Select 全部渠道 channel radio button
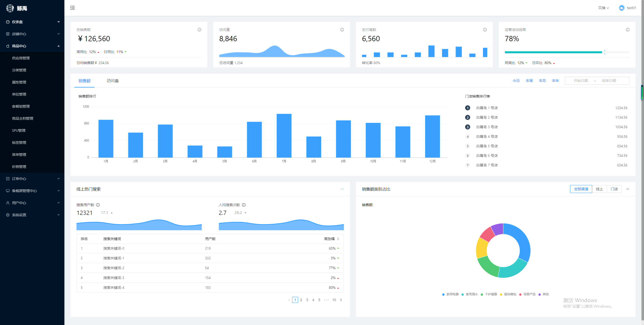 [x=581, y=189]
